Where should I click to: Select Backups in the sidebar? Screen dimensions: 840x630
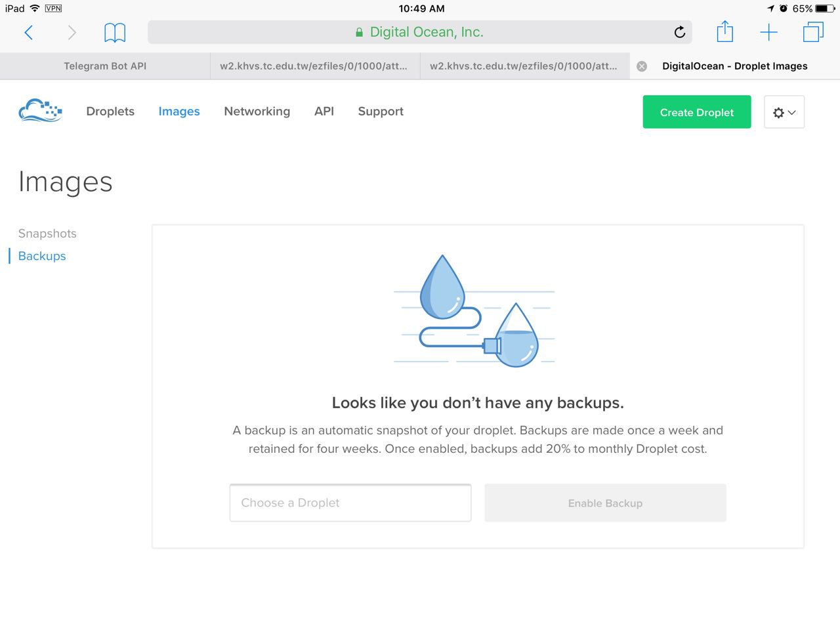[x=42, y=256]
